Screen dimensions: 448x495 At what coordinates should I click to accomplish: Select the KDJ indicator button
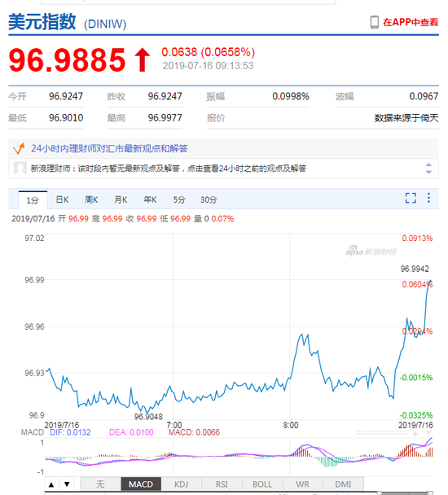click(182, 484)
